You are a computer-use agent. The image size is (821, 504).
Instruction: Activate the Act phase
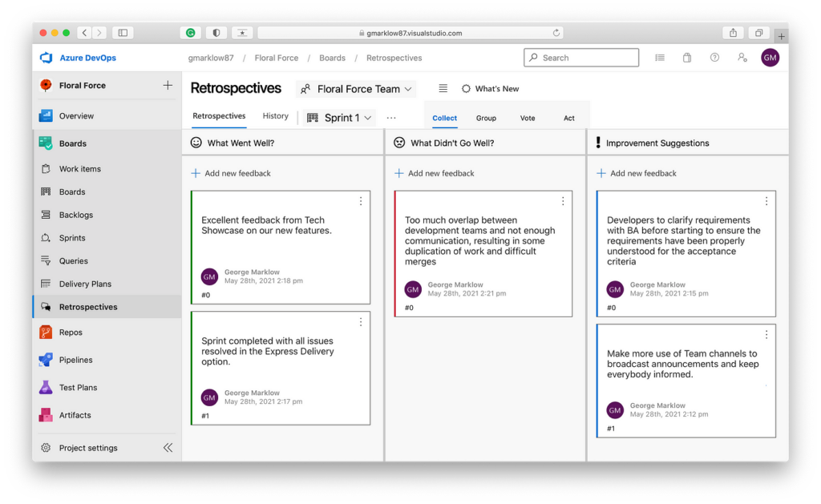[569, 117]
